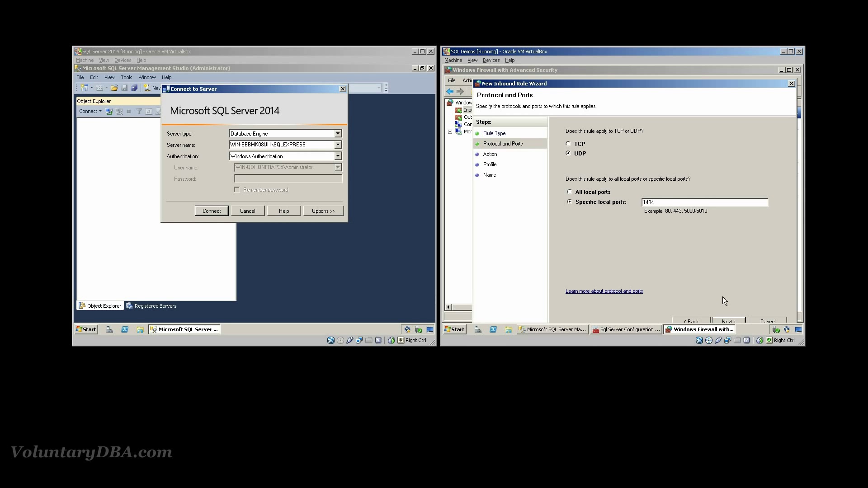Screen dimensions: 868x488
Task: Select the TCP radio button
Action: click(569, 143)
